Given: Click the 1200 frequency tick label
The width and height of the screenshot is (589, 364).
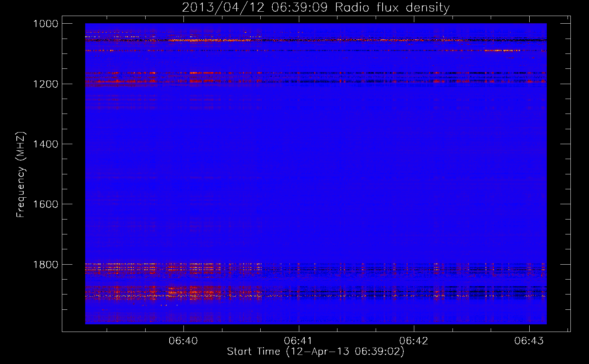Looking at the screenshot, I should 46,84.
